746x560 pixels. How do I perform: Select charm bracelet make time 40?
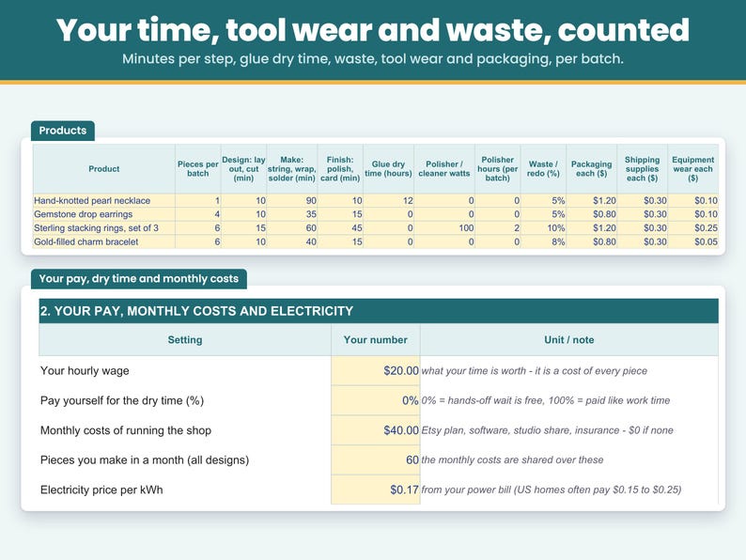click(292, 241)
